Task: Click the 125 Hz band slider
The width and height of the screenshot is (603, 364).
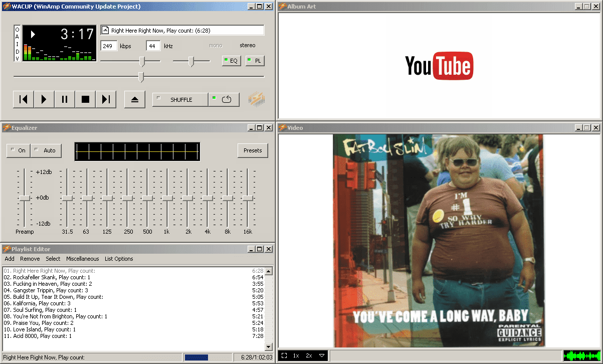Action: pos(107,198)
